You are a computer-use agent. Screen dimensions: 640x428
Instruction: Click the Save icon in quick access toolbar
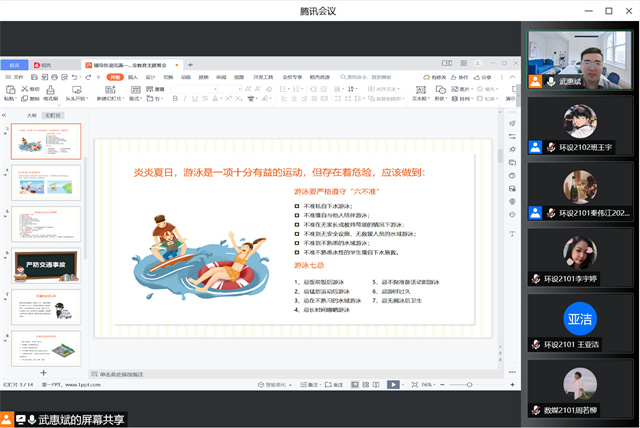pyautogui.click(x=34, y=77)
